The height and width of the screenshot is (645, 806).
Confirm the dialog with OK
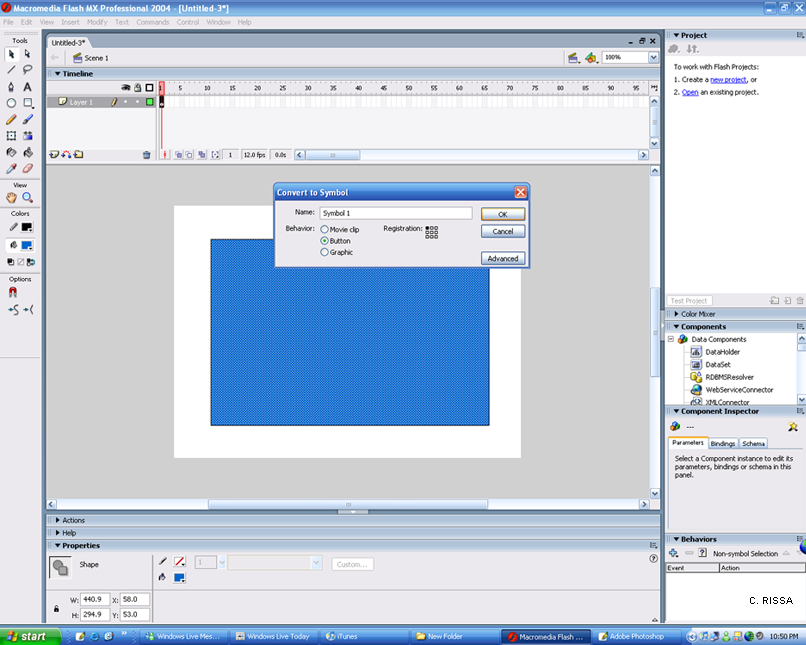503,214
